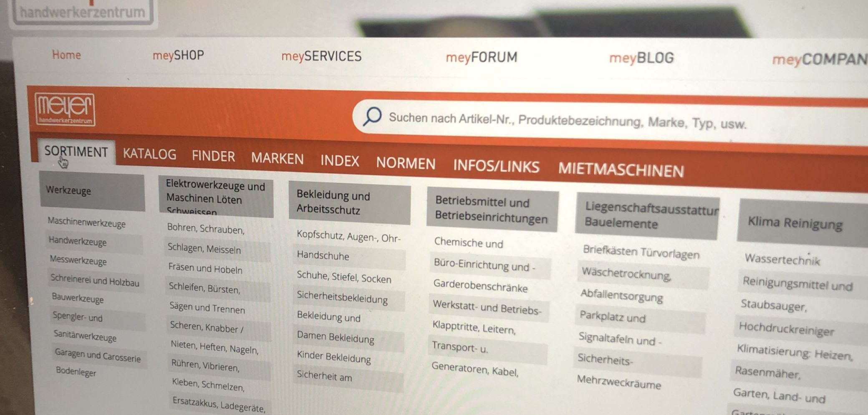
Task: Select the Handschuhe subcategory
Action: pyautogui.click(x=323, y=256)
